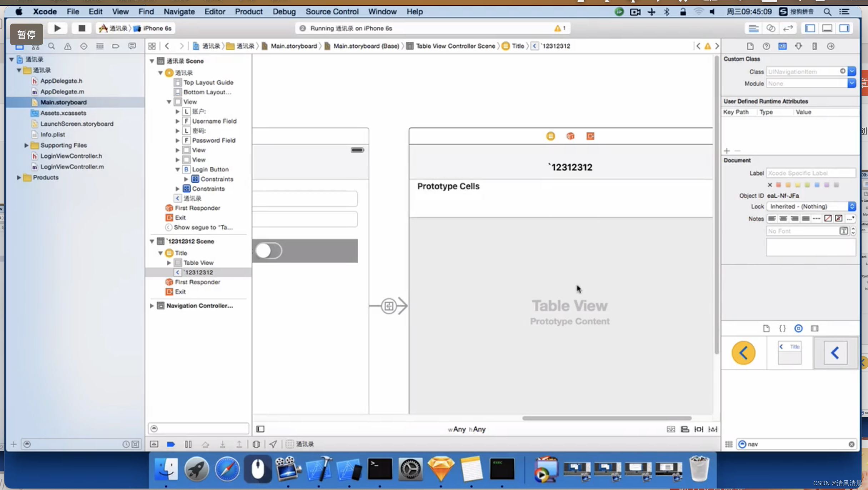The width and height of the screenshot is (868, 490).
Task: Select AppDelegate.h file
Action: [x=61, y=81]
